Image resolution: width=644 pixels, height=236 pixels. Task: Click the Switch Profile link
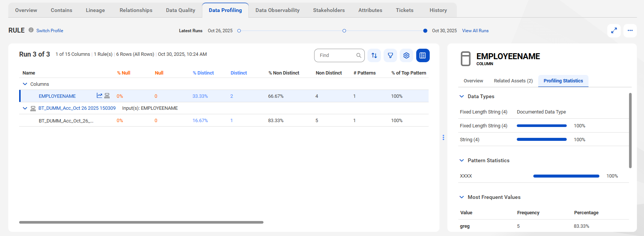(50, 31)
